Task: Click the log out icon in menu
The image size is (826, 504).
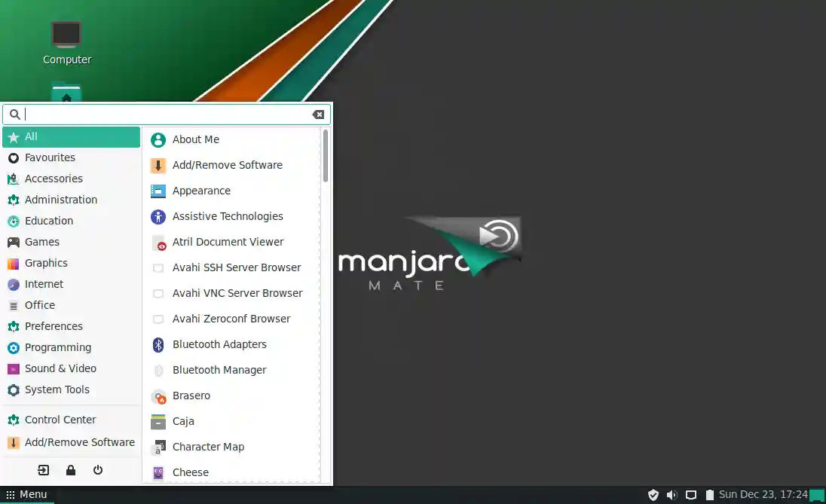Action: pos(43,470)
